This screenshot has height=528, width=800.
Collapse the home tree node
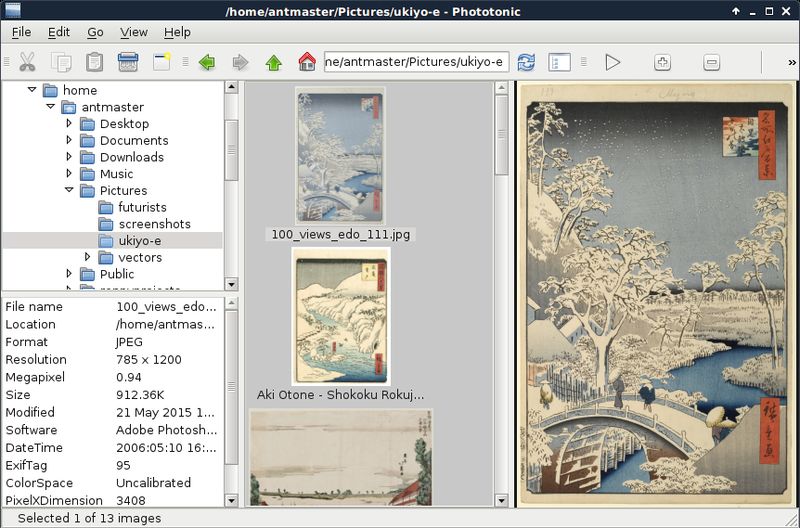point(32,90)
